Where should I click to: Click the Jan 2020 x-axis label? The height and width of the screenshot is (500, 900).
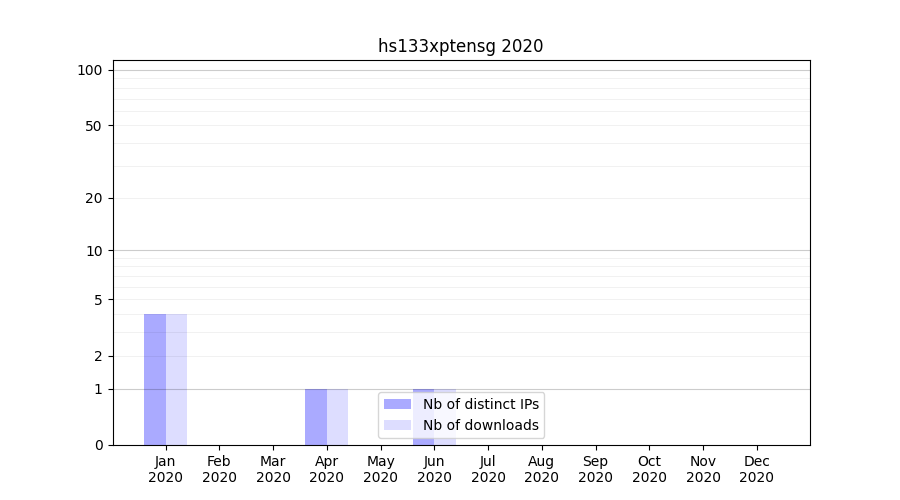tap(166, 469)
